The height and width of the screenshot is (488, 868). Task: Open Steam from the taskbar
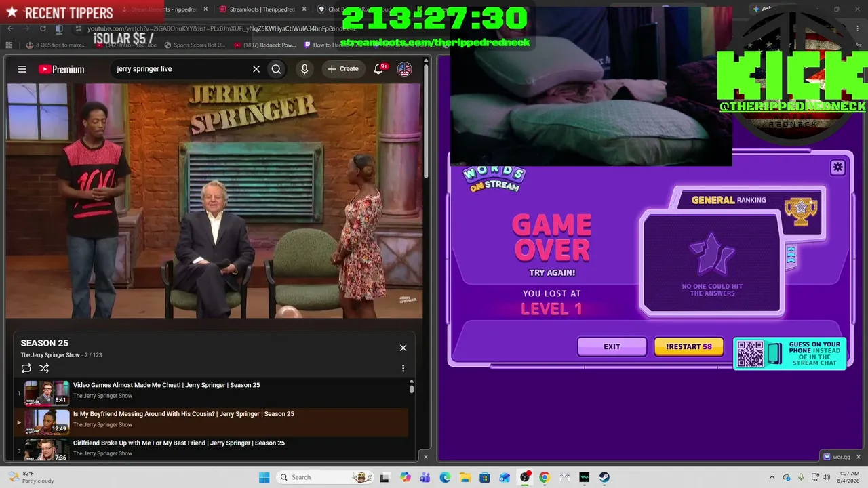coord(604,477)
